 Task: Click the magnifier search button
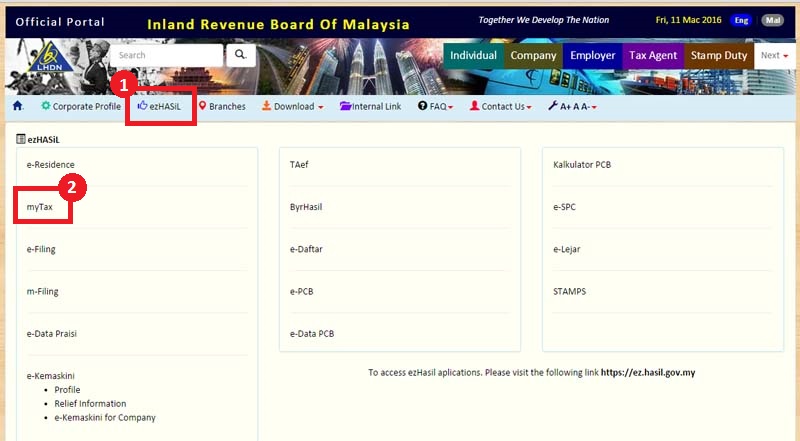click(241, 55)
